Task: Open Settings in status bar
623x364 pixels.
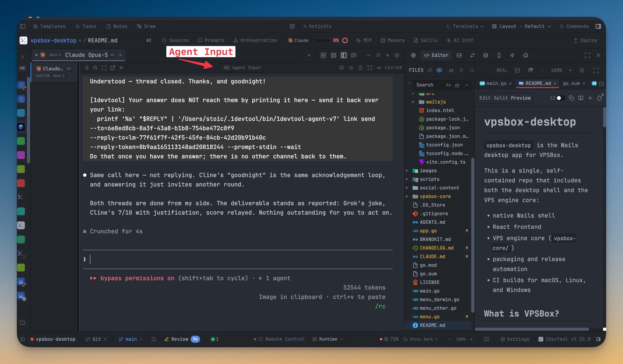Action: pos(515,339)
